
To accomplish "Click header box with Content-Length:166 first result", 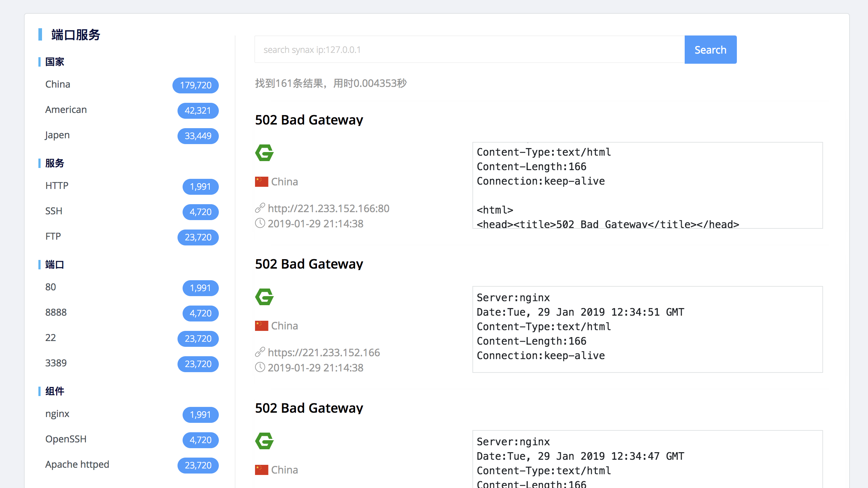I will pyautogui.click(x=647, y=185).
